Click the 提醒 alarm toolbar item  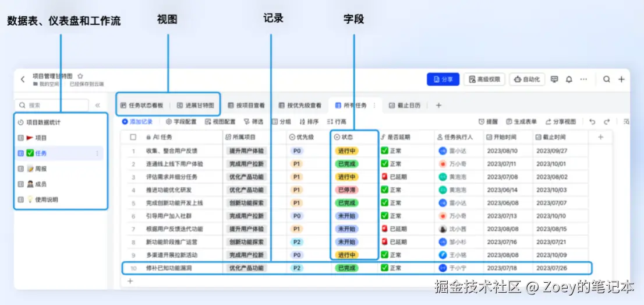[489, 121]
